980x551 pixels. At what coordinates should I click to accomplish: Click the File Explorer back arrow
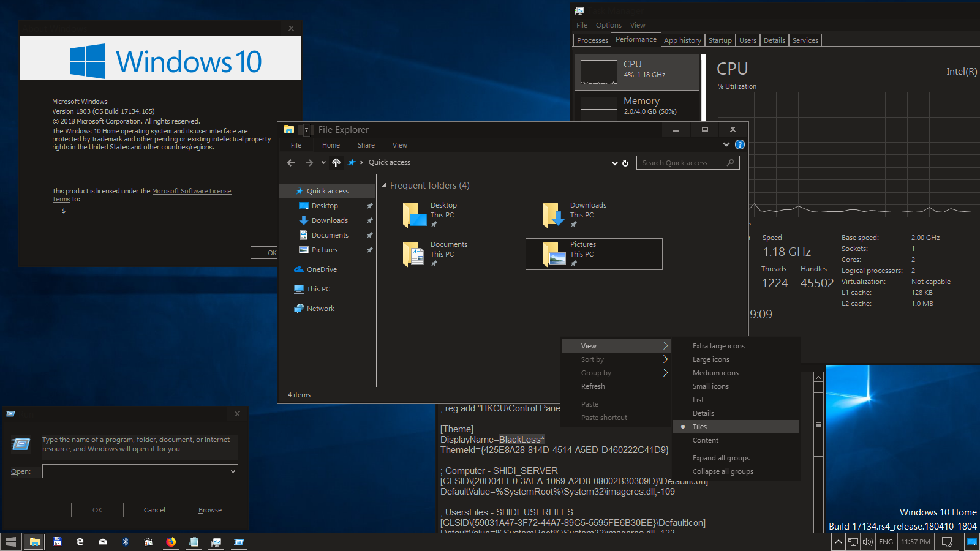(291, 163)
